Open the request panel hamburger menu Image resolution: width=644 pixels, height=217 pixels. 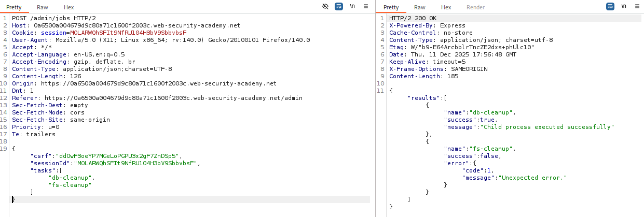click(x=366, y=7)
